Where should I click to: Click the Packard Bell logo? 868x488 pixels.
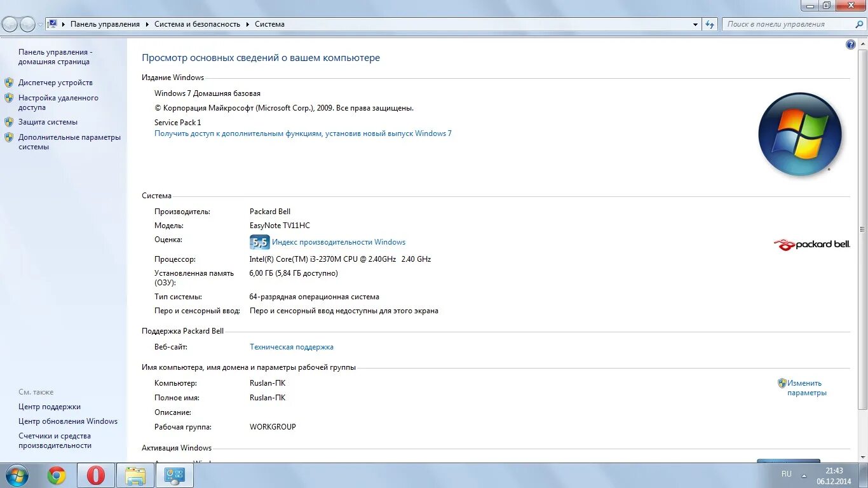click(x=811, y=244)
